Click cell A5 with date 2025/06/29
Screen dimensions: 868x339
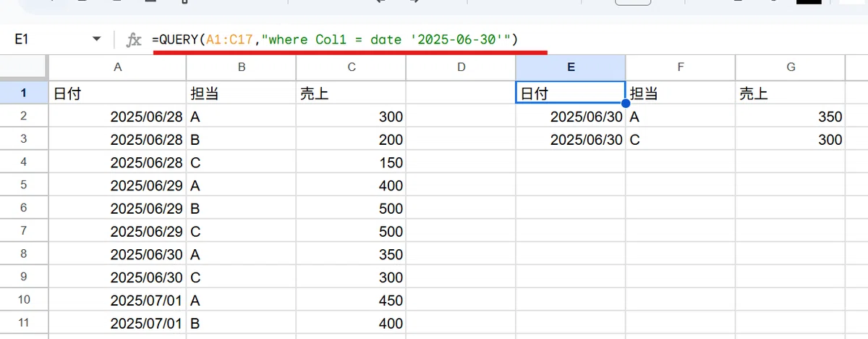coord(117,185)
